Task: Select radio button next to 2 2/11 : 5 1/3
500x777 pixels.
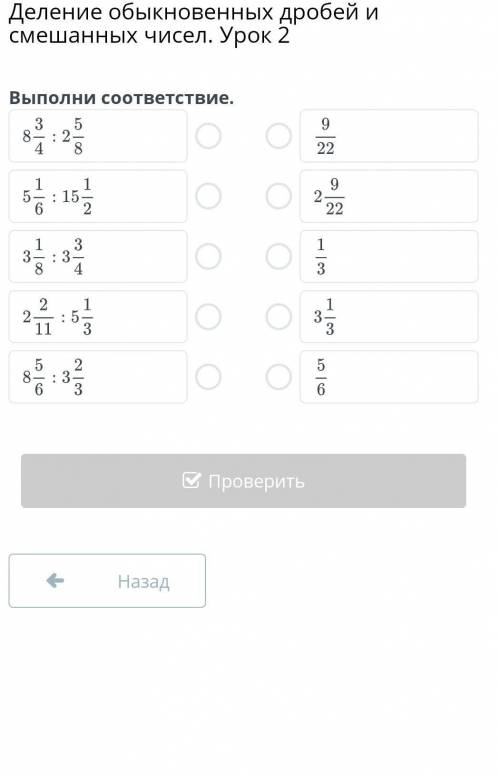Action: [x=208, y=317]
